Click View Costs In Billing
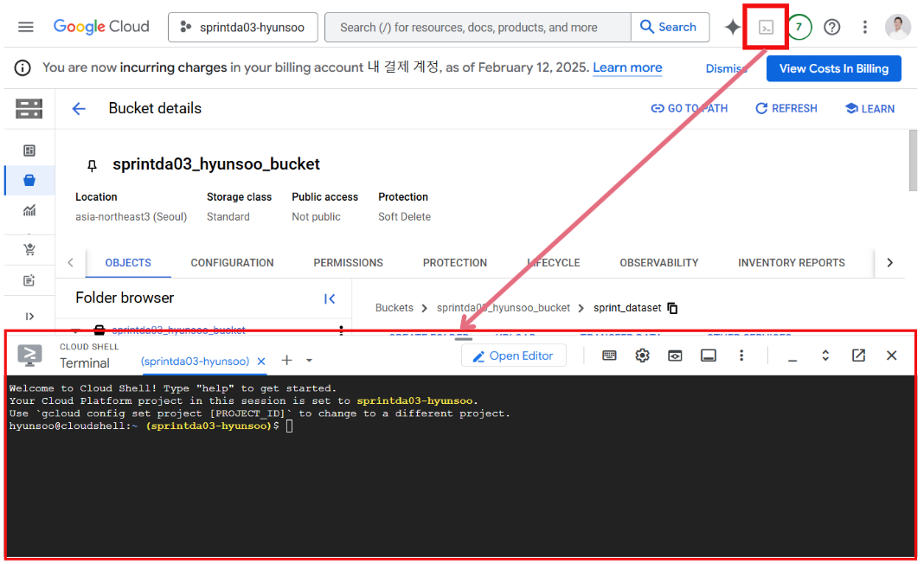Screen dimensions: 924x564 (x=833, y=68)
